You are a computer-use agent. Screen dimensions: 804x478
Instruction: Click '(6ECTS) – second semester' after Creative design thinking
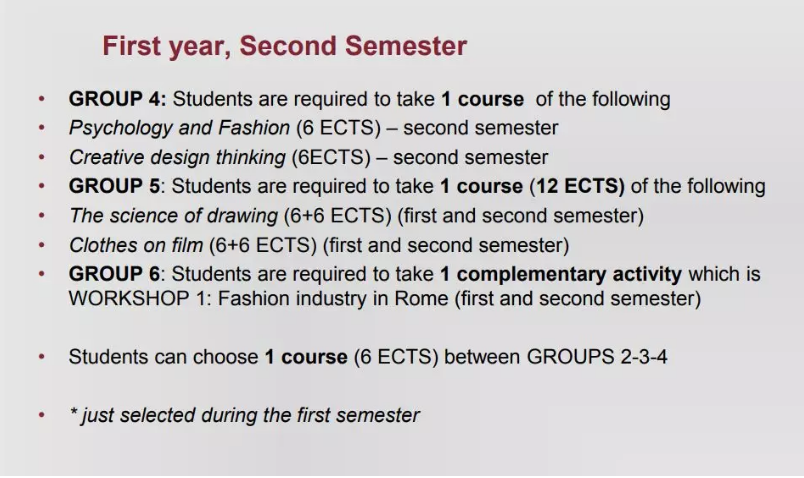tap(419, 157)
